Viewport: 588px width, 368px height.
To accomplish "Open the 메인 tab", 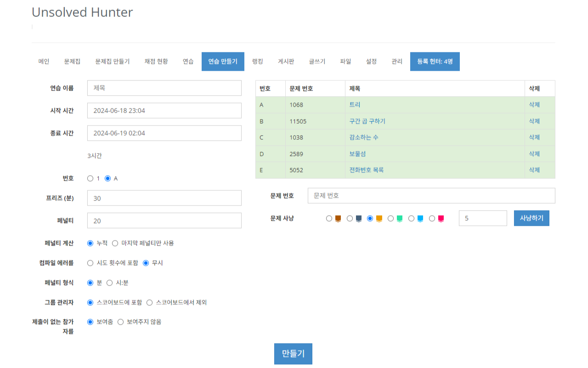I will pos(44,61).
